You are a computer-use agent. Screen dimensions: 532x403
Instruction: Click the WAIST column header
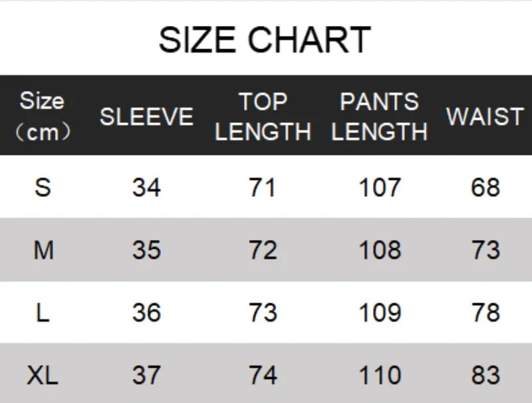click(485, 116)
